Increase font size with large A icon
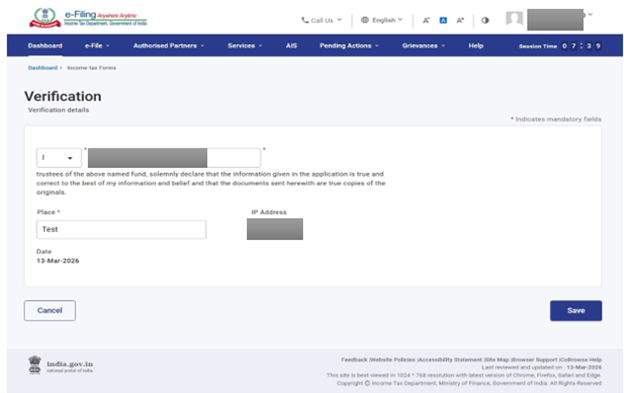This screenshot has width=624, height=393. tap(460, 20)
